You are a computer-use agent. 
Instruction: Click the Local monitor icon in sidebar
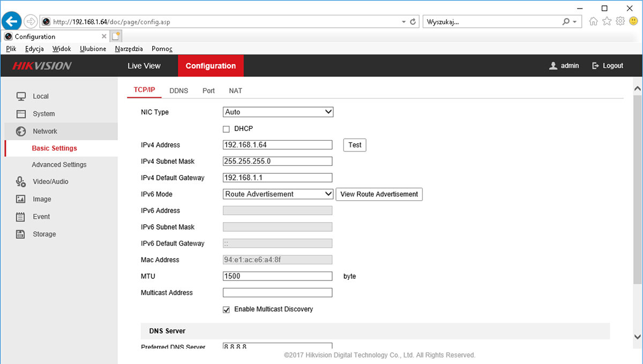click(21, 96)
